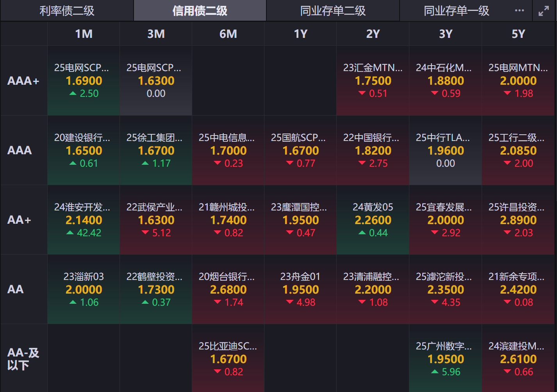Open the 23鹰潭国控 bond cell
The height and width of the screenshot is (392, 557).
300,220
